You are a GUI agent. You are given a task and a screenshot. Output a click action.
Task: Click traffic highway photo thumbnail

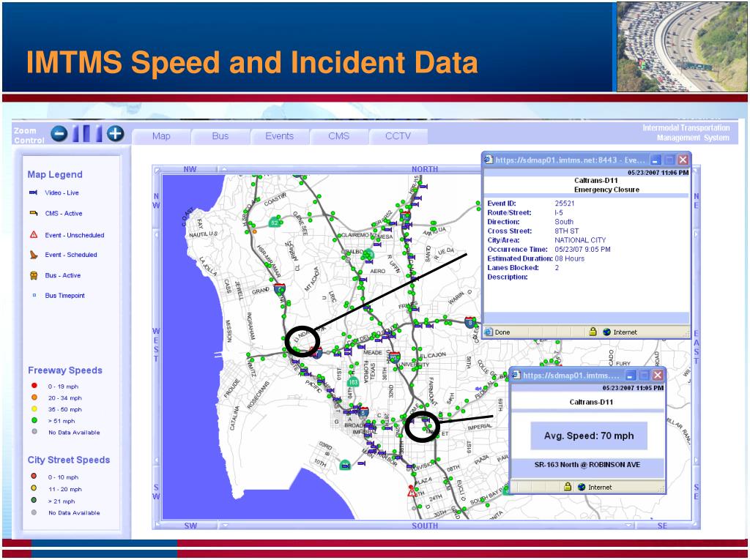click(x=682, y=46)
